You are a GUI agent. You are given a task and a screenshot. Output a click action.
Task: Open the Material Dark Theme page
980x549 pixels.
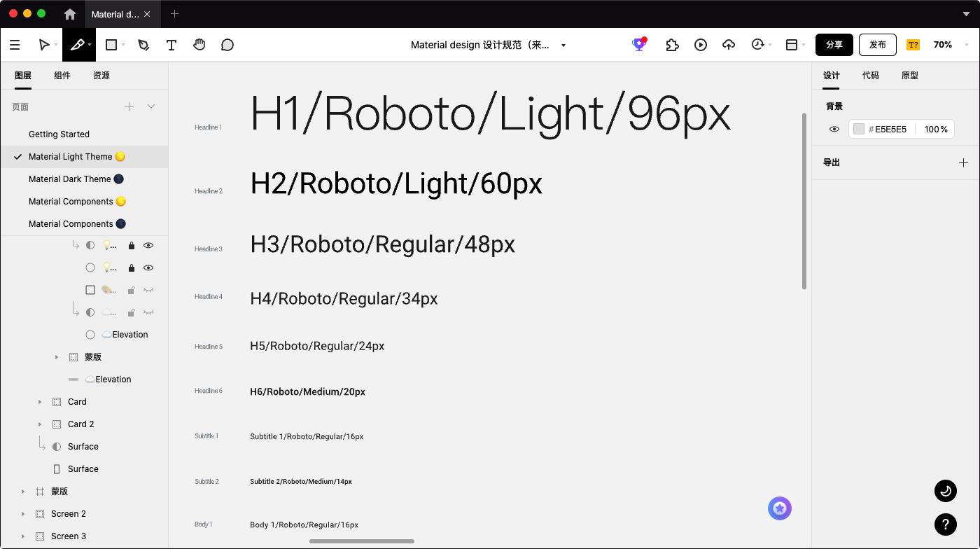[84, 179]
